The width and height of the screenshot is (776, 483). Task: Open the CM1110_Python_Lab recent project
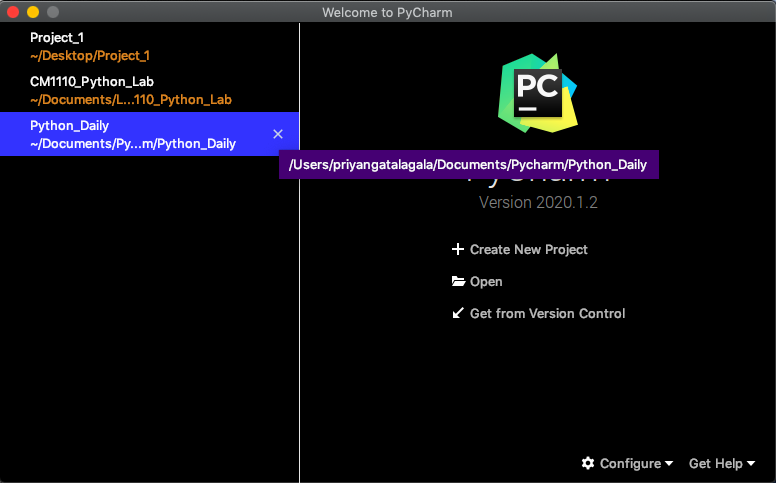(x=149, y=90)
